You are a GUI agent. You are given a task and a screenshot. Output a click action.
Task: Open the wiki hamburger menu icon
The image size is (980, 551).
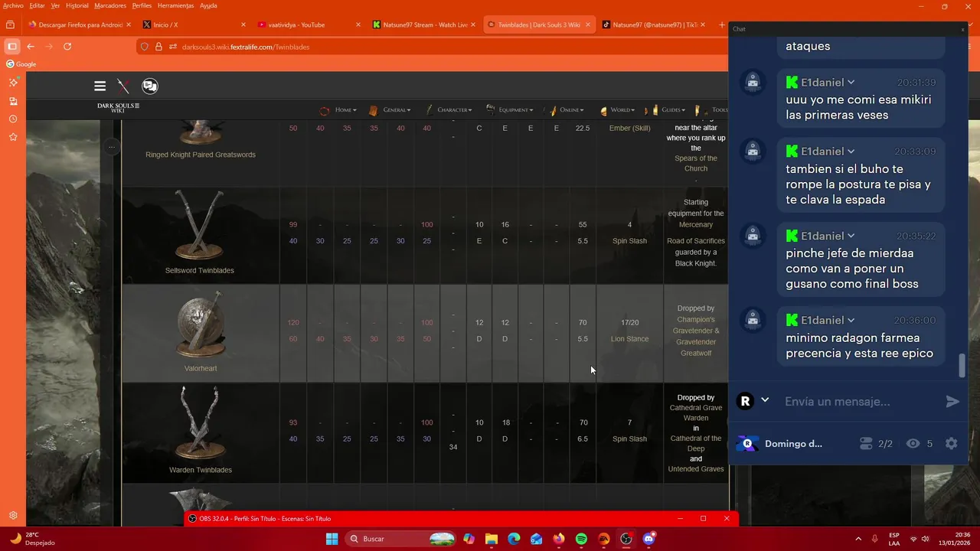coord(100,86)
